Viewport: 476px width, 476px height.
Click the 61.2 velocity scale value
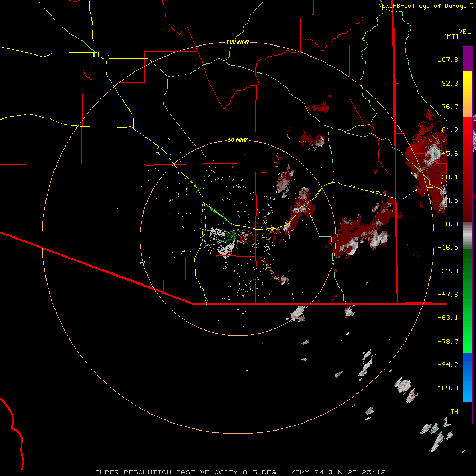click(450, 130)
